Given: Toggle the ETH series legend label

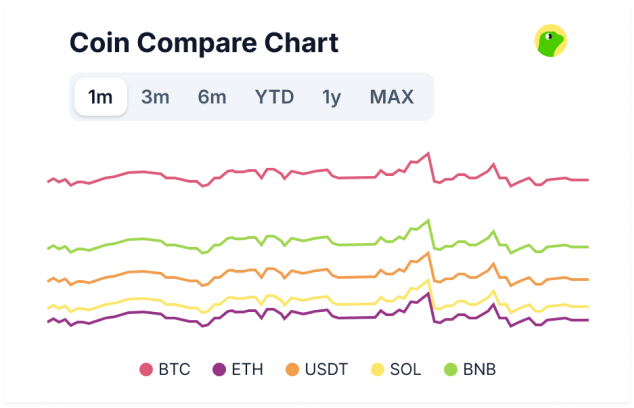Looking at the screenshot, I should pos(247,370).
